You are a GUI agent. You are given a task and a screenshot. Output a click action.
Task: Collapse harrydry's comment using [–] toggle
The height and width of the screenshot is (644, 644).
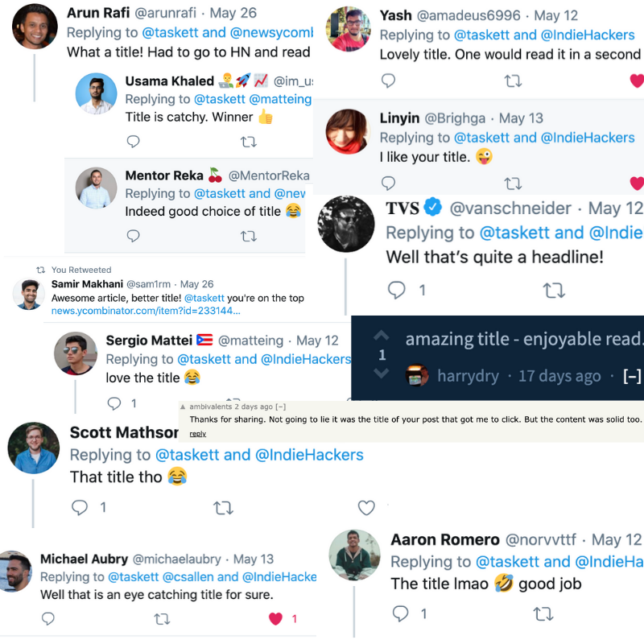tap(632, 376)
